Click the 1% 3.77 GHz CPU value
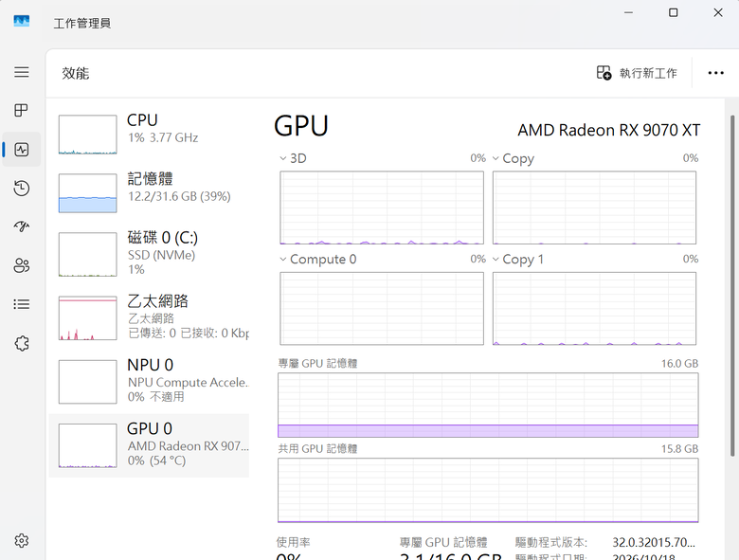This screenshot has width=739, height=560. click(163, 137)
